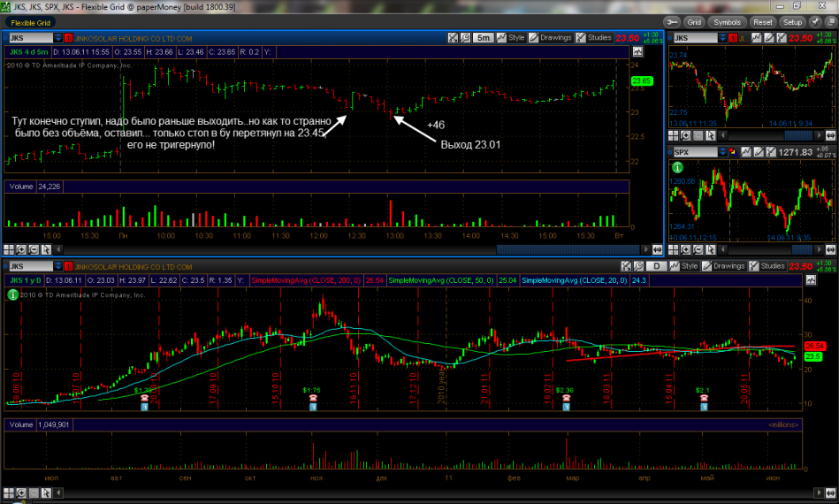Click fit-width icon under SPX chart
Viewport: 839px width, 504px height.
tap(830, 249)
